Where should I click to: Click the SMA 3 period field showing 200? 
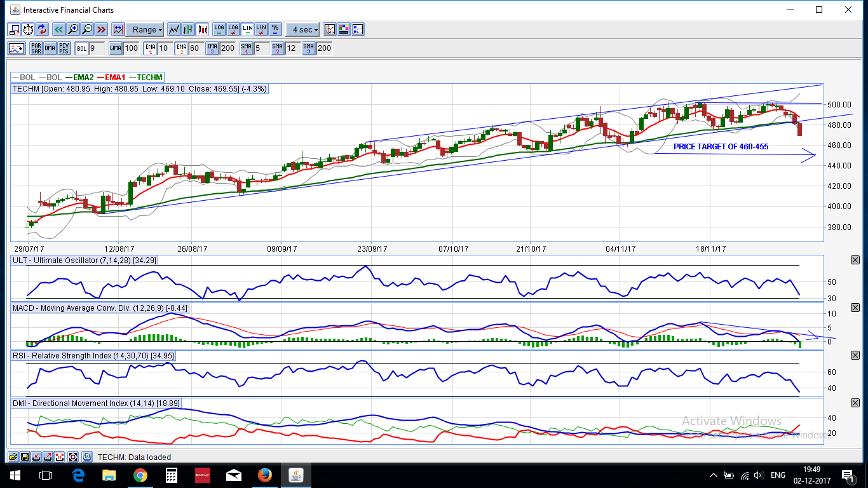[324, 48]
